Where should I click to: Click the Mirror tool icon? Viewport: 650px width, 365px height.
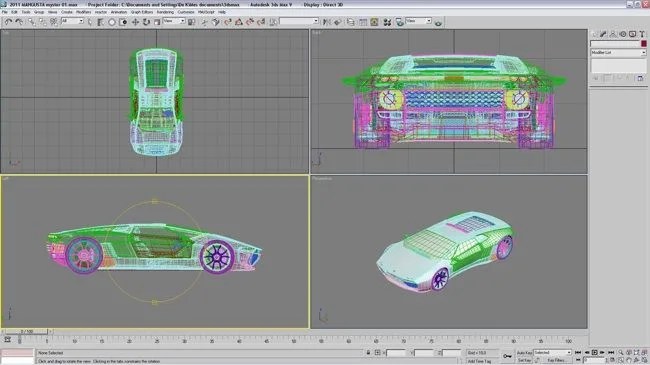327,22
